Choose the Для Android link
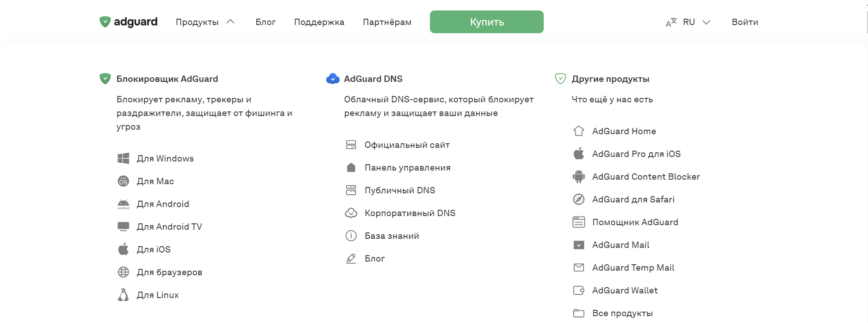Viewport: 868px width, 323px height. [x=163, y=204]
